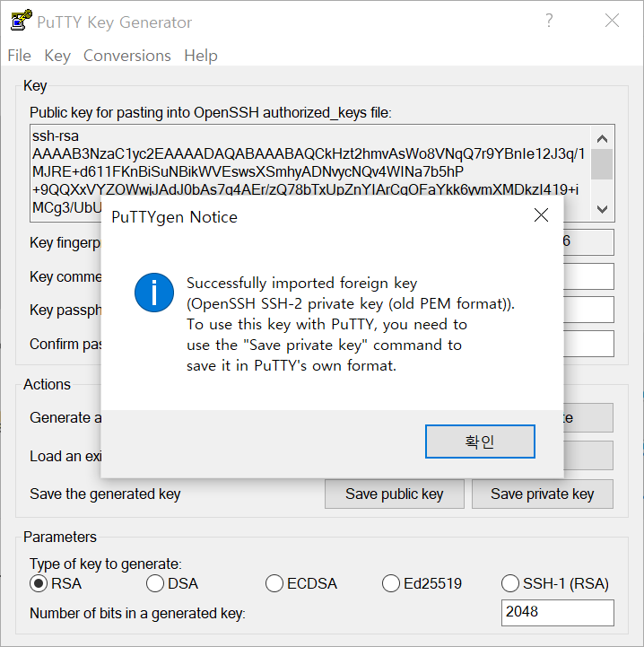The width and height of the screenshot is (644, 647).
Task: Click the help question mark in title bar
Action: tap(549, 21)
